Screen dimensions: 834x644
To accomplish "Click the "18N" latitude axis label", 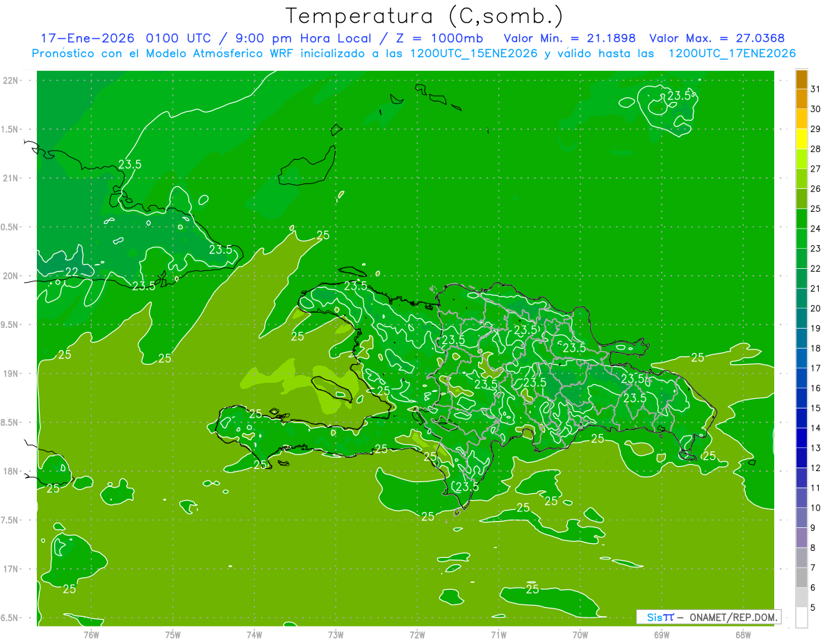I will click(10, 471).
